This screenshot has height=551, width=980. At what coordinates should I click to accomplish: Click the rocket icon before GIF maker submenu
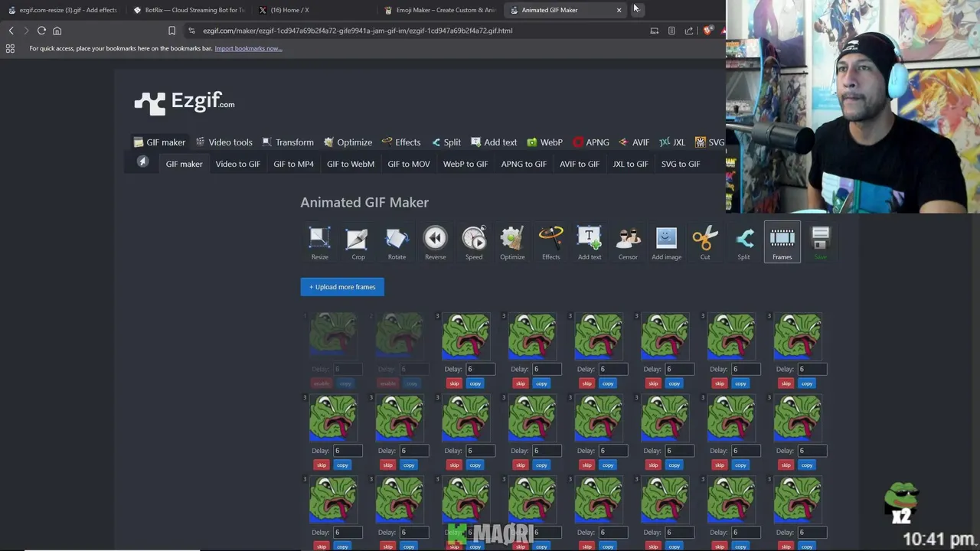tap(142, 161)
